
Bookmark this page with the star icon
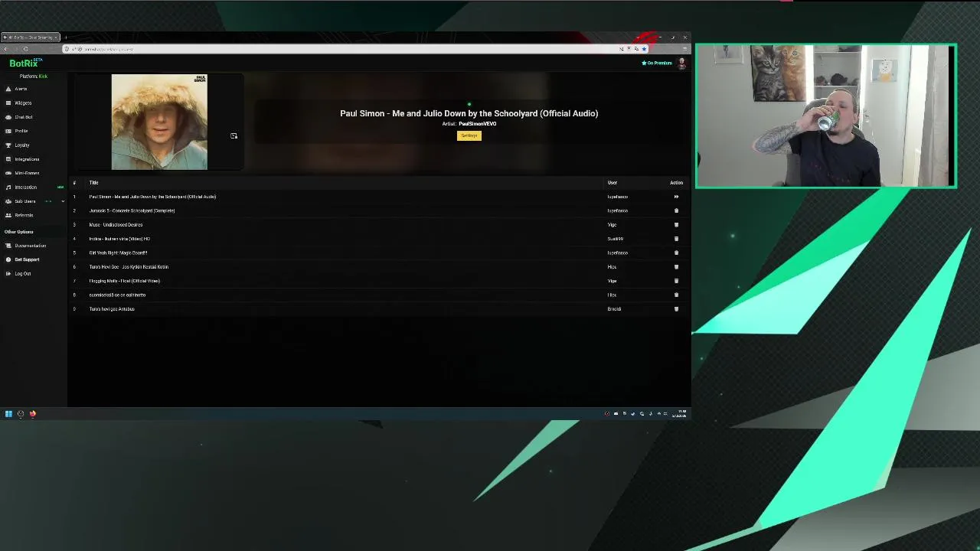tap(644, 49)
